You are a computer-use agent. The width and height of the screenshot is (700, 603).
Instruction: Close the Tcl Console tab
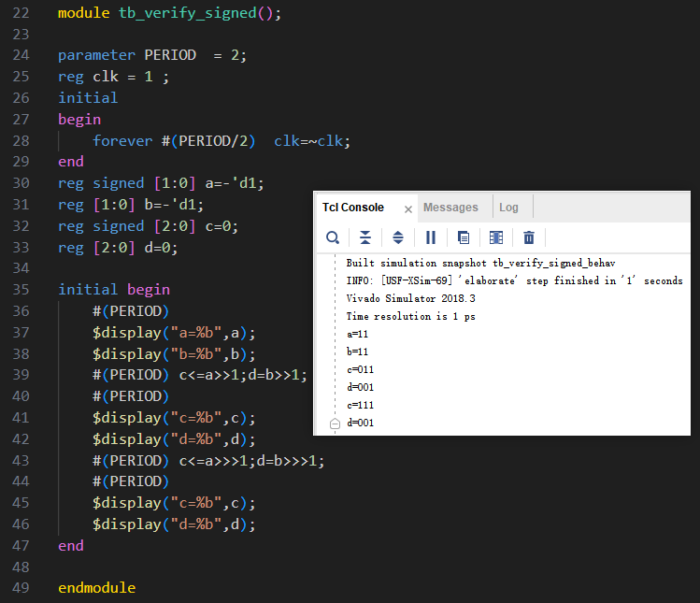point(407,208)
